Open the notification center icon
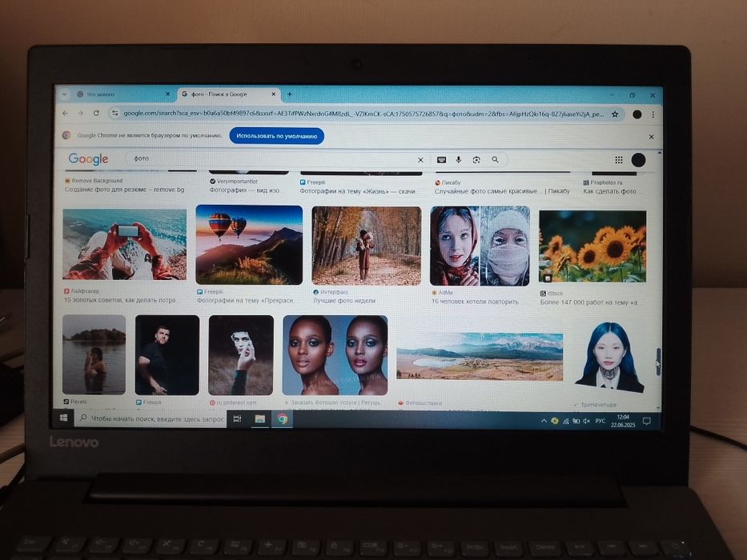Viewport: 747px width, 560px height. pyautogui.click(x=646, y=422)
